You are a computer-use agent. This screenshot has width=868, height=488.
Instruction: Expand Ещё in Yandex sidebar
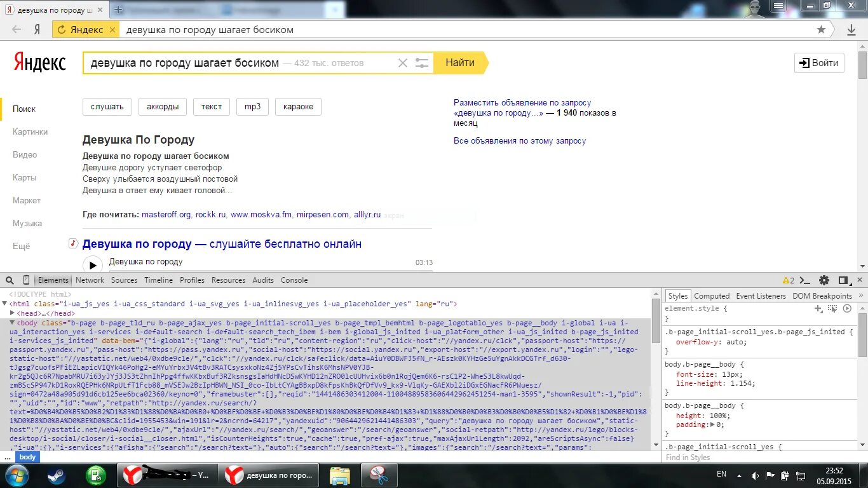22,247
